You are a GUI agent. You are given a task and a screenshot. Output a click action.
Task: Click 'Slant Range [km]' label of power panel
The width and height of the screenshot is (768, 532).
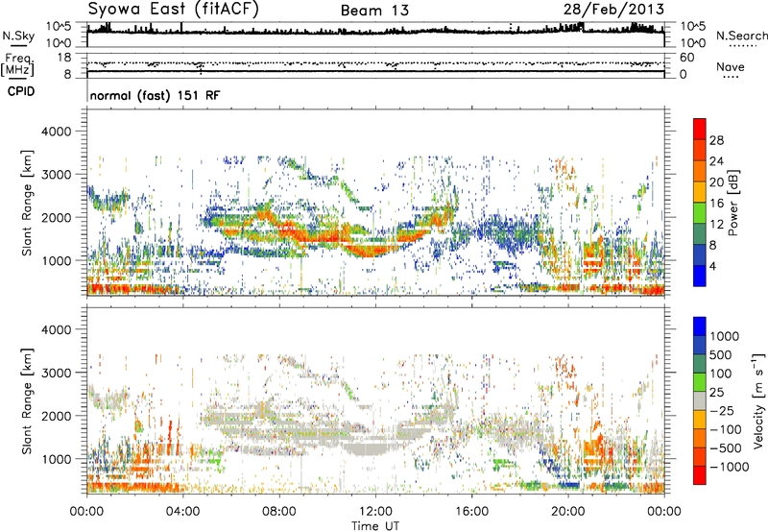(x=27, y=203)
